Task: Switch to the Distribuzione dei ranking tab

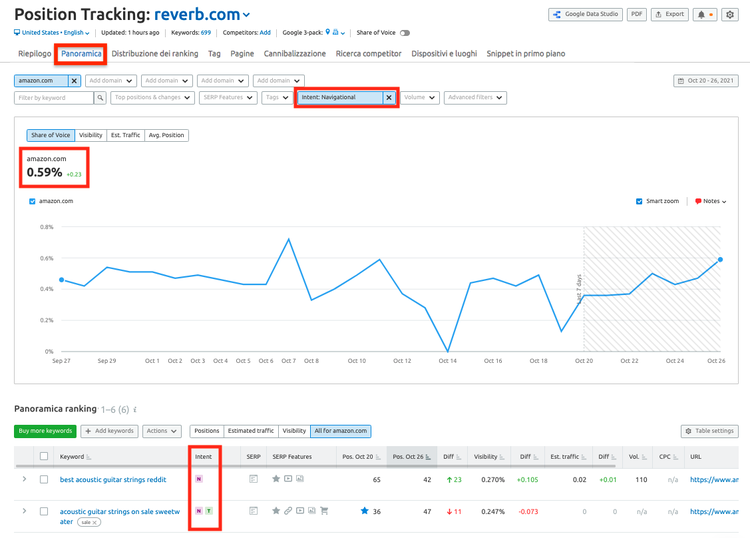Action: 154,54
